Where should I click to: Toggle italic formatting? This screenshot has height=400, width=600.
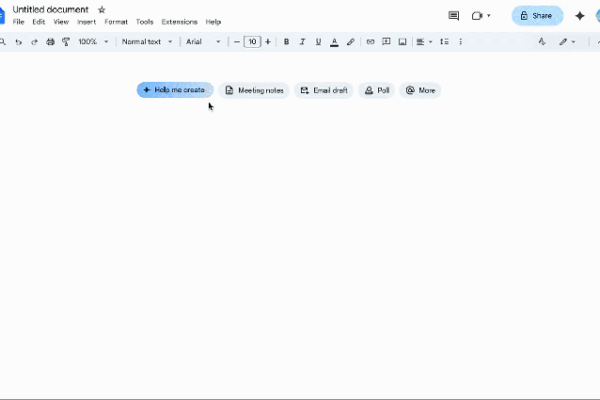click(302, 42)
